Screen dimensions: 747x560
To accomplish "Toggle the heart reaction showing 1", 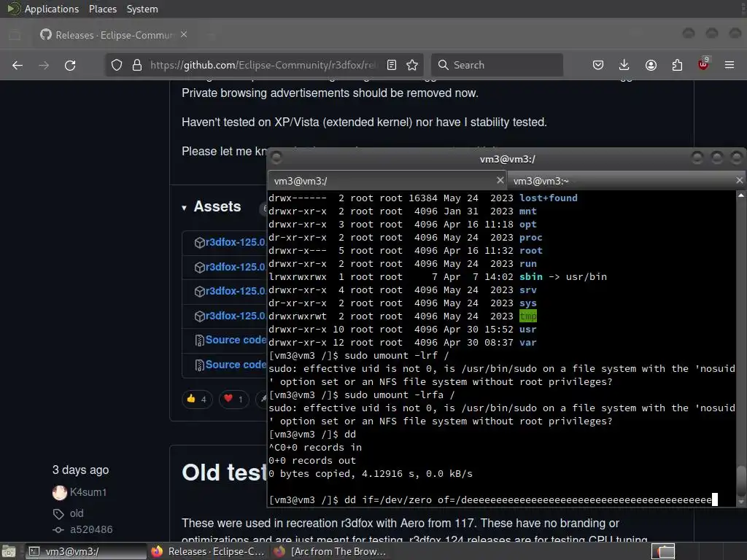I will [x=233, y=399].
